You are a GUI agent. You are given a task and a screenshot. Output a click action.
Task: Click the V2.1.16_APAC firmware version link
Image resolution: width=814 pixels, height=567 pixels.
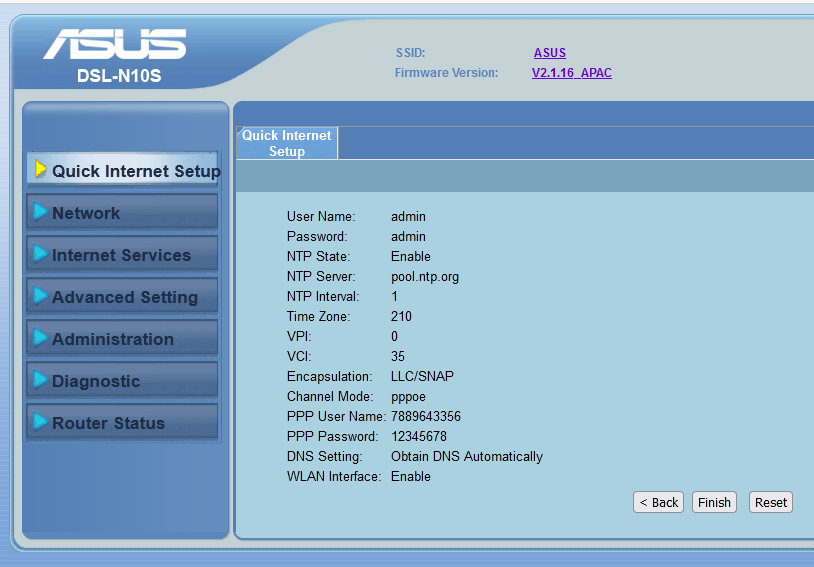tap(572, 73)
